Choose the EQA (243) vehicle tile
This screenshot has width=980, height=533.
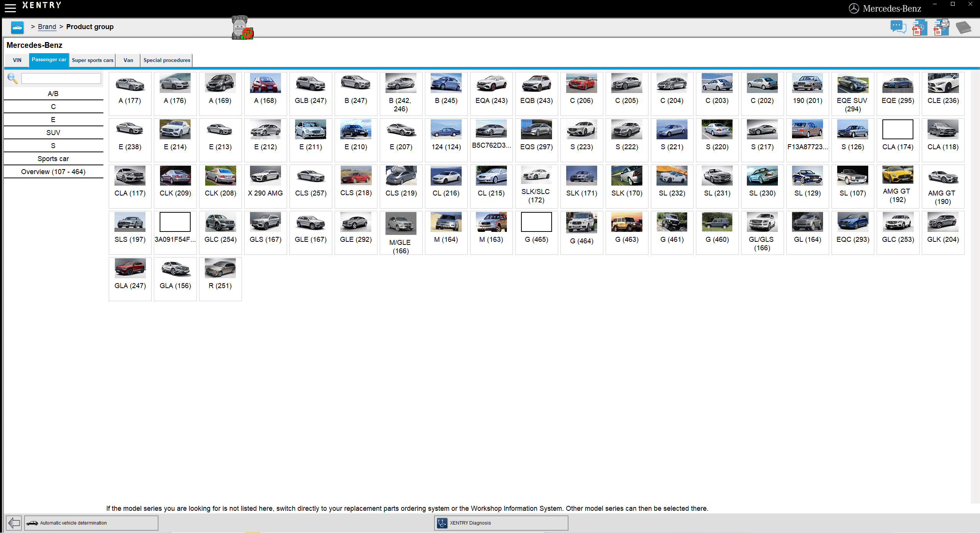click(x=492, y=94)
